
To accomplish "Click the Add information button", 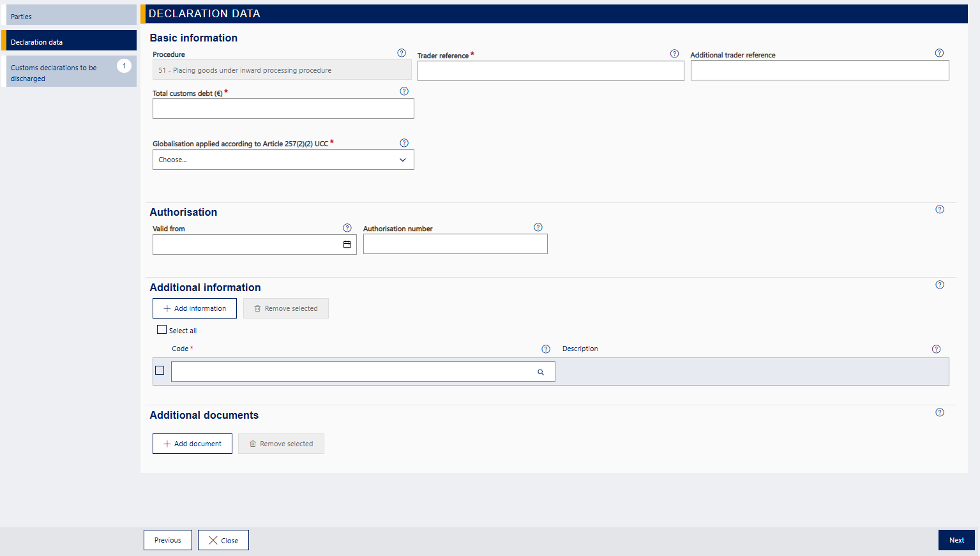I will (194, 308).
